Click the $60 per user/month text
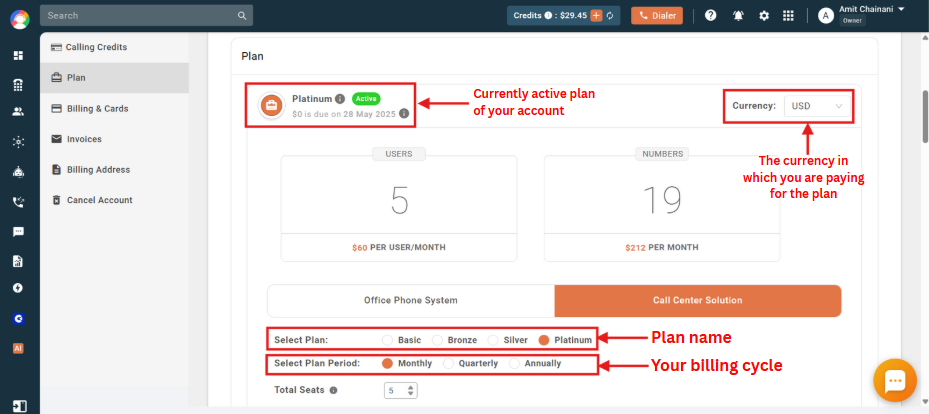929x414 pixels. pyautogui.click(x=399, y=248)
